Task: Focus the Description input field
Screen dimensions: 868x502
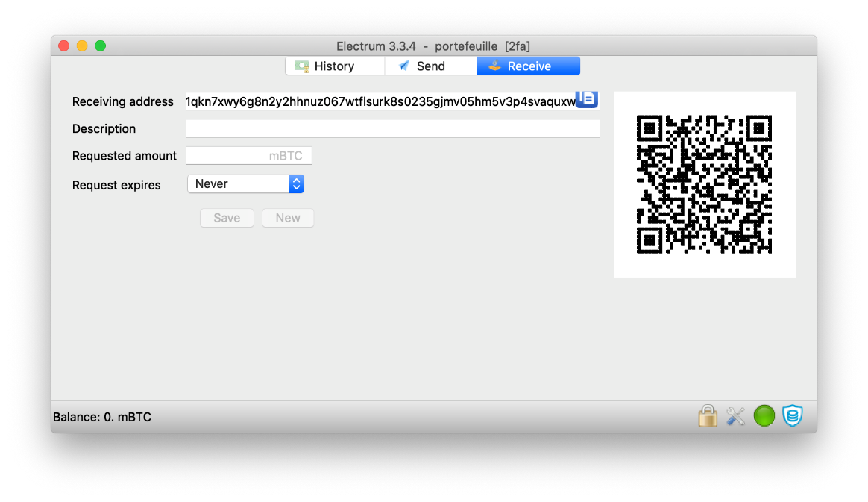Action: (392, 128)
